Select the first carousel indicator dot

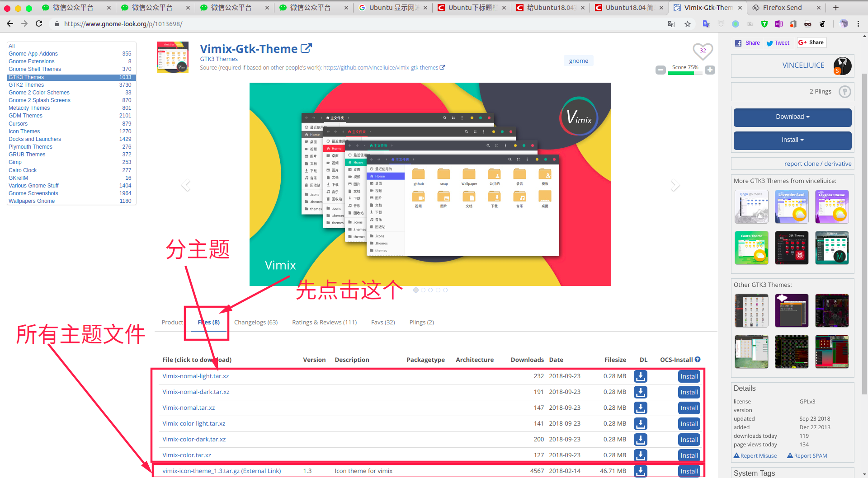click(416, 290)
